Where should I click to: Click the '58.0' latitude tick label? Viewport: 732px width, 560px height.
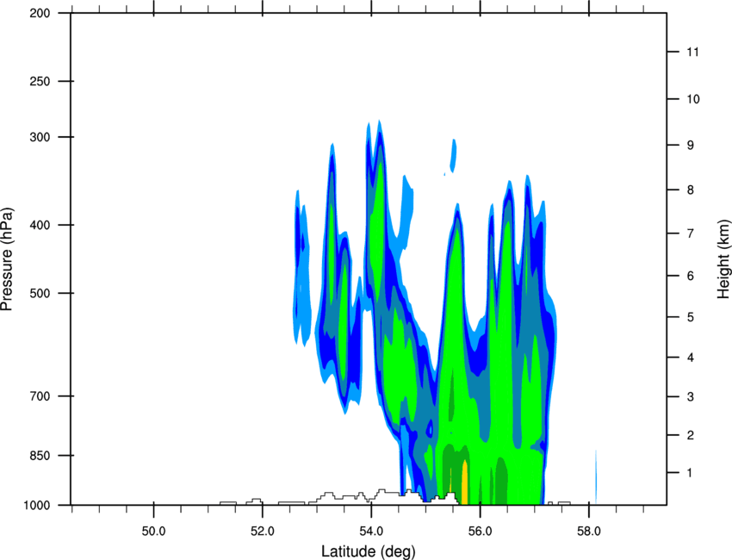point(589,532)
